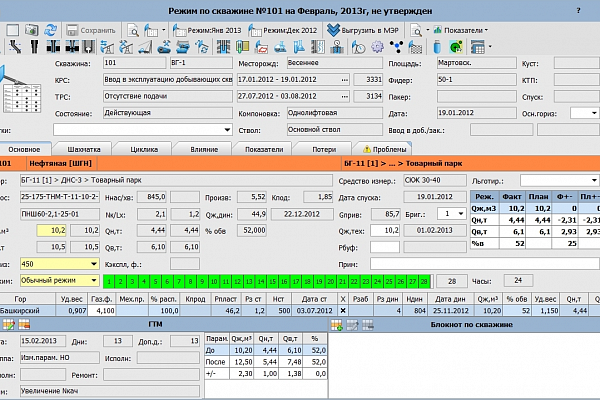Click the hatched table icon after nodes
The height and width of the screenshot is (400, 600).
coord(416,47)
